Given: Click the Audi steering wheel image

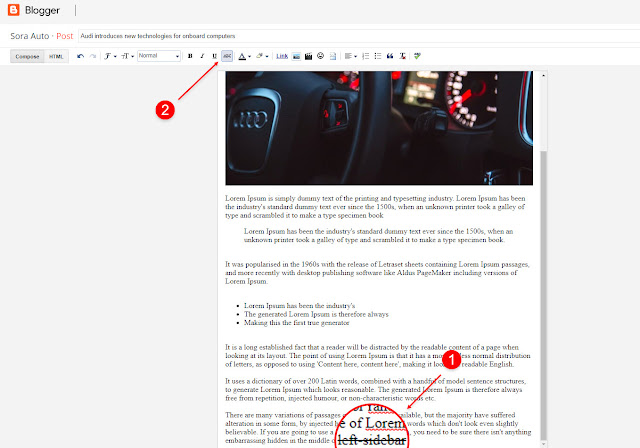Looking at the screenshot, I should tap(379, 128).
